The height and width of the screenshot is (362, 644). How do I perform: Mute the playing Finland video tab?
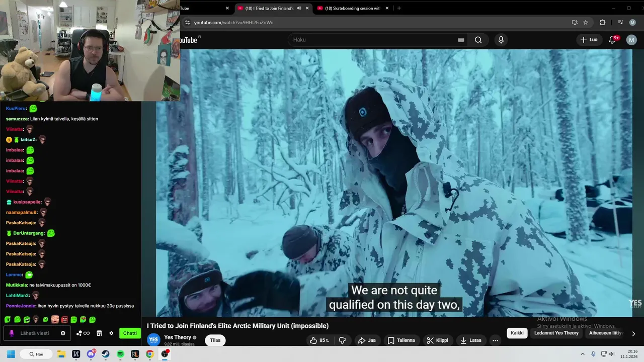click(x=299, y=8)
